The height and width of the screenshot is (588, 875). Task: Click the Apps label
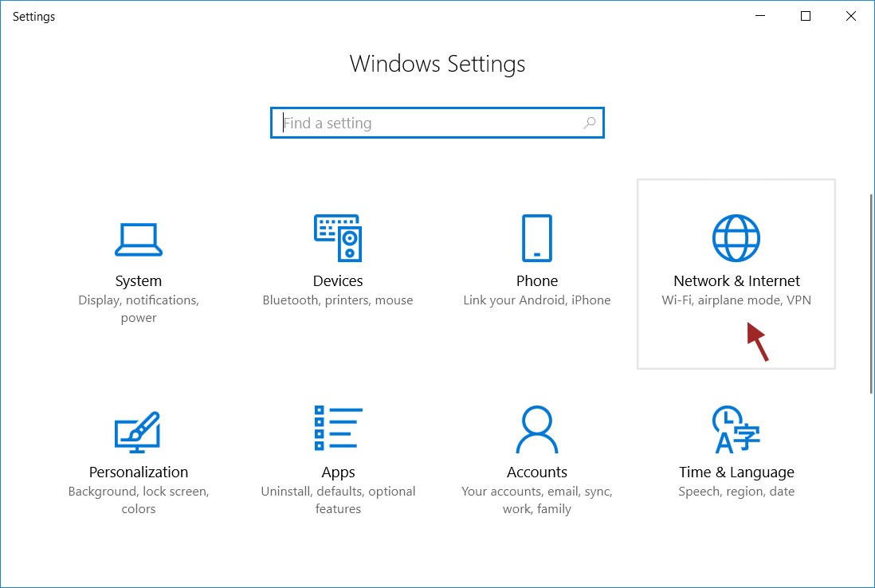338,472
